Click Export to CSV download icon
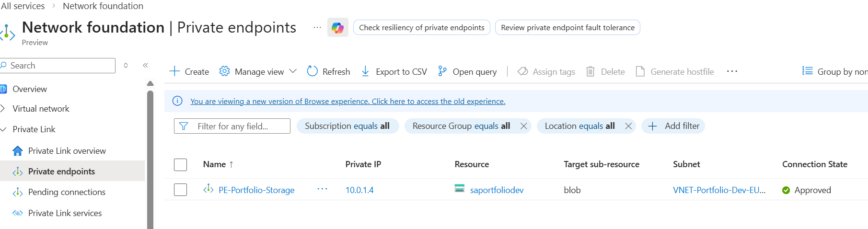This screenshot has width=868, height=229. (x=365, y=71)
